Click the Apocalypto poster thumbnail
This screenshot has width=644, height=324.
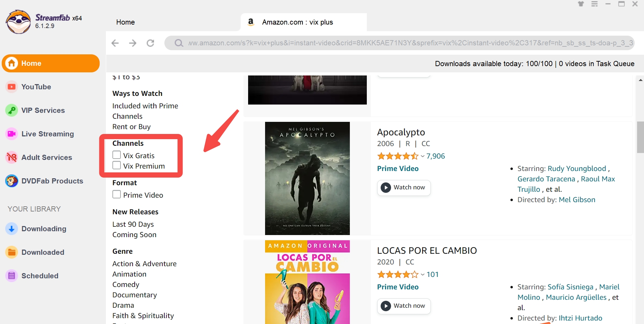(307, 178)
